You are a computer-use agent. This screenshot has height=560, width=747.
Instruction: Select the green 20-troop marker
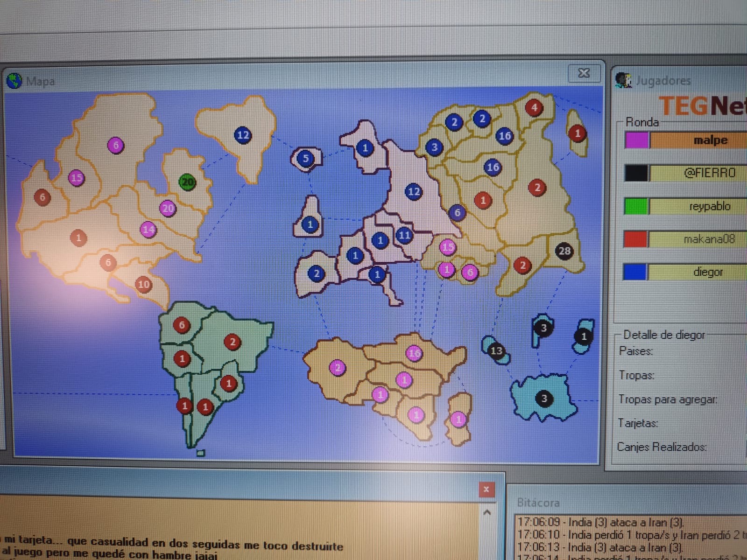tap(188, 182)
